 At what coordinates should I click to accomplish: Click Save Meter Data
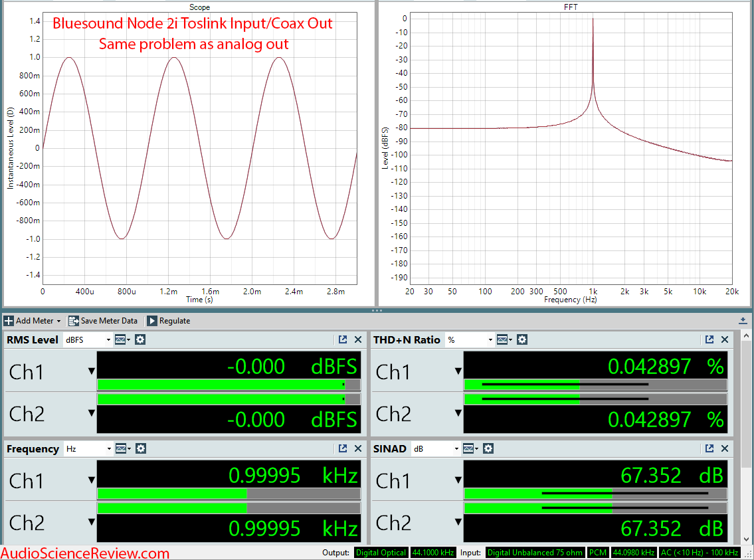coord(103,321)
